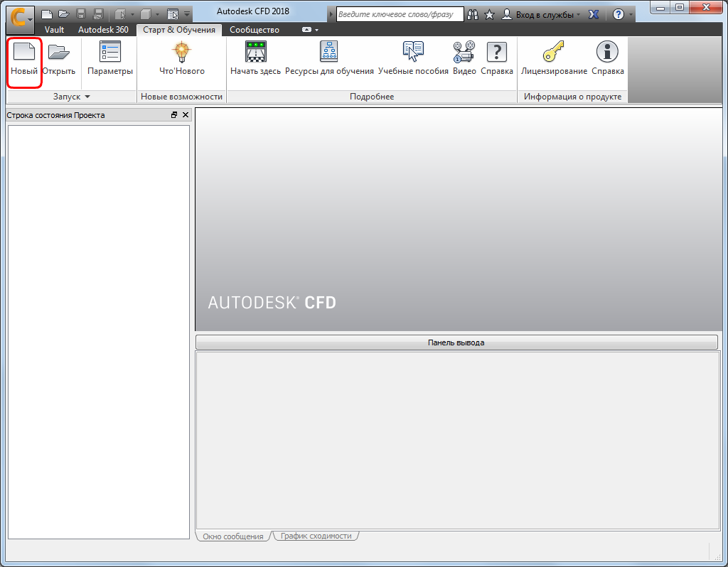Screen dimensions: 728x567
Task: Click quick access Save As icon
Action: click(x=97, y=14)
